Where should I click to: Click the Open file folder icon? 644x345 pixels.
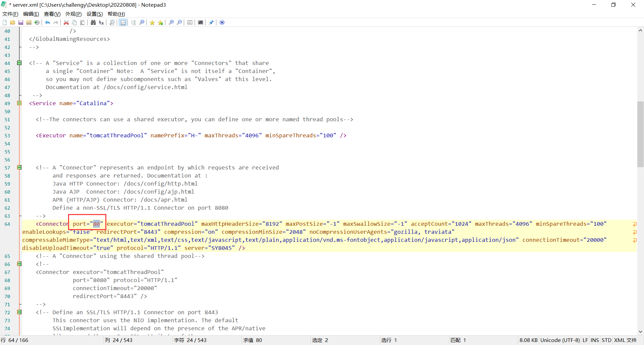click(13, 22)
